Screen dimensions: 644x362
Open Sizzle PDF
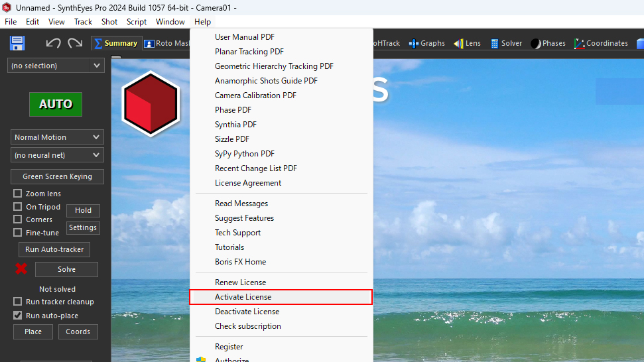[x=281, y=139]
